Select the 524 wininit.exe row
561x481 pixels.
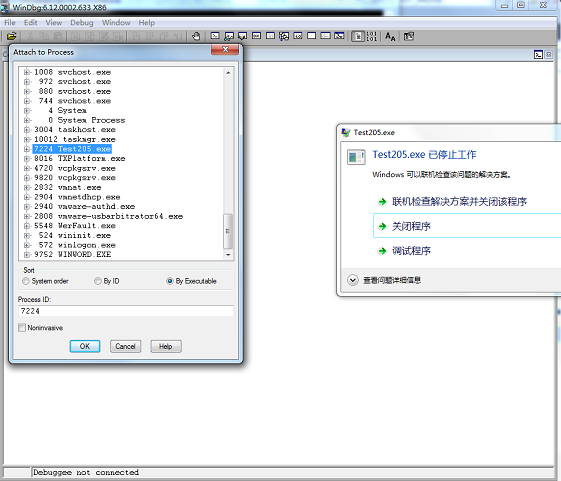click(74, 235)
